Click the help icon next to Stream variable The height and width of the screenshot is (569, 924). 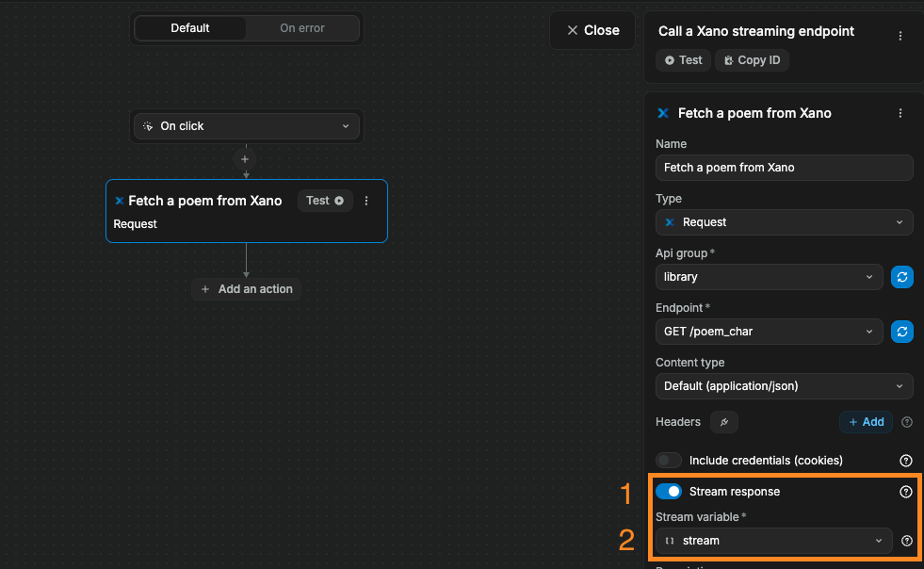tap(906, 541)
